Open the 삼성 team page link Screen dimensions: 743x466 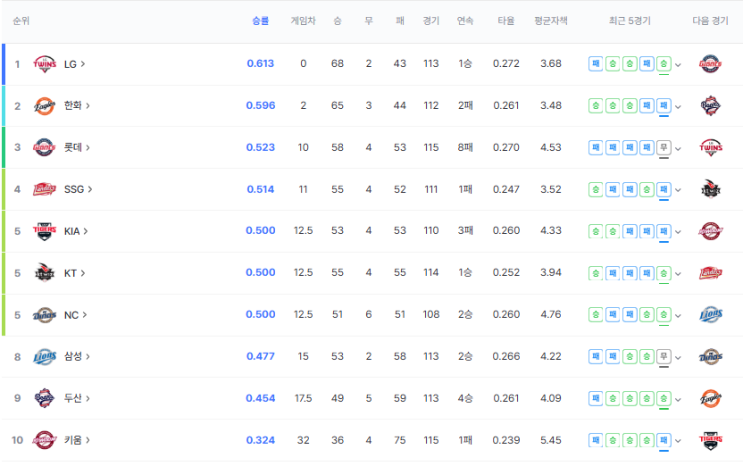coord(77,356)
